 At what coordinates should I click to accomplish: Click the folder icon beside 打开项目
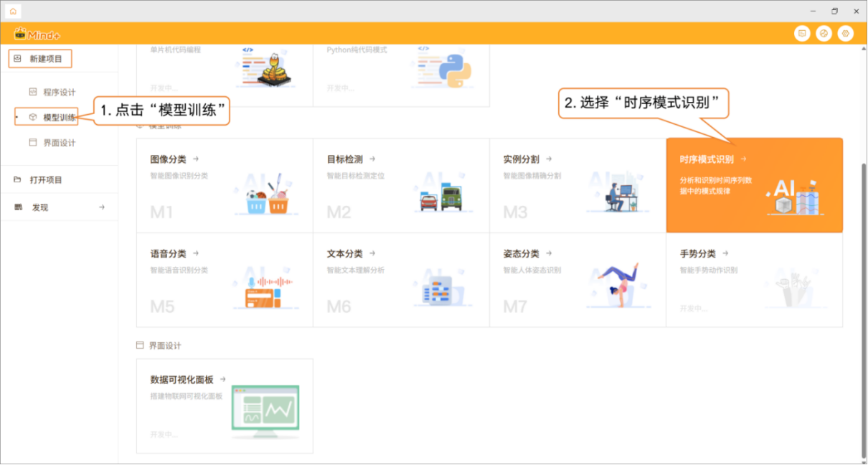[17, 179]
